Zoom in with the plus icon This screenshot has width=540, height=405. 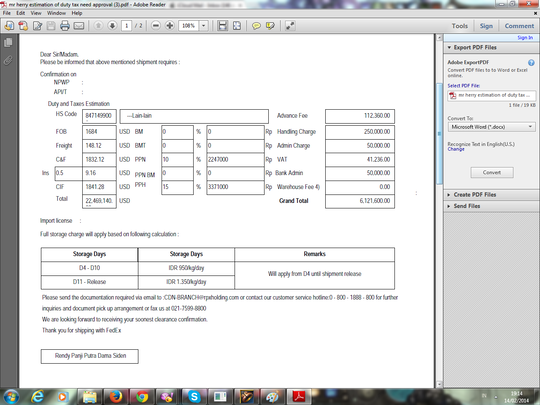click(169, 25)
